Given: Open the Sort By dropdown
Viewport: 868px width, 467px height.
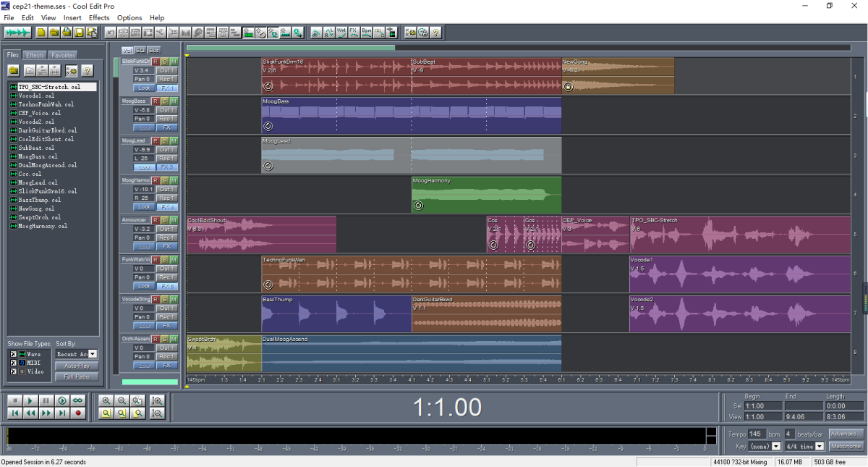Looking at the screenshot, I should (93, 354).
